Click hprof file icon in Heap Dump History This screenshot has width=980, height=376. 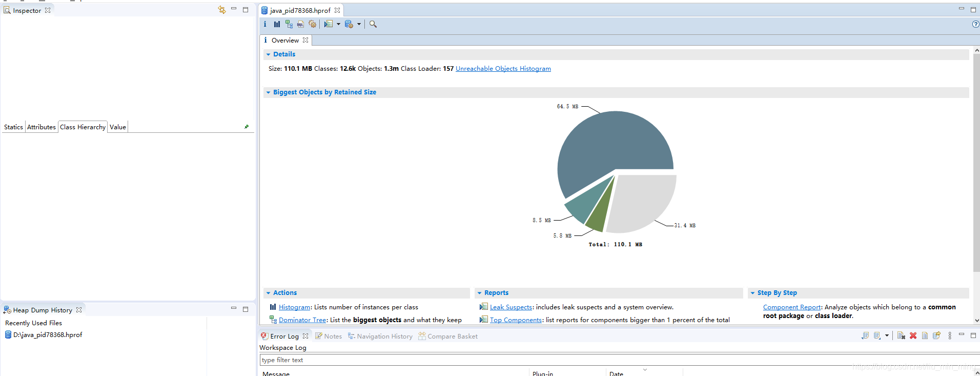pos(8,334)
